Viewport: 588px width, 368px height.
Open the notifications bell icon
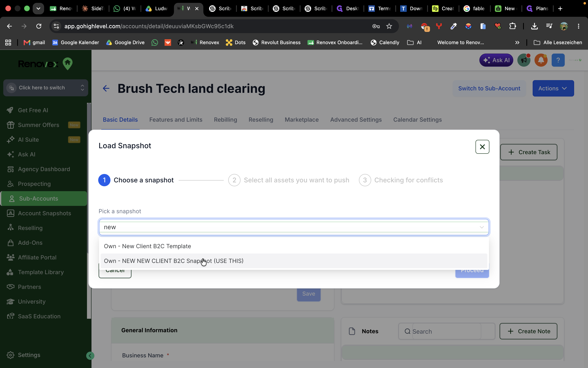[541, 60]
